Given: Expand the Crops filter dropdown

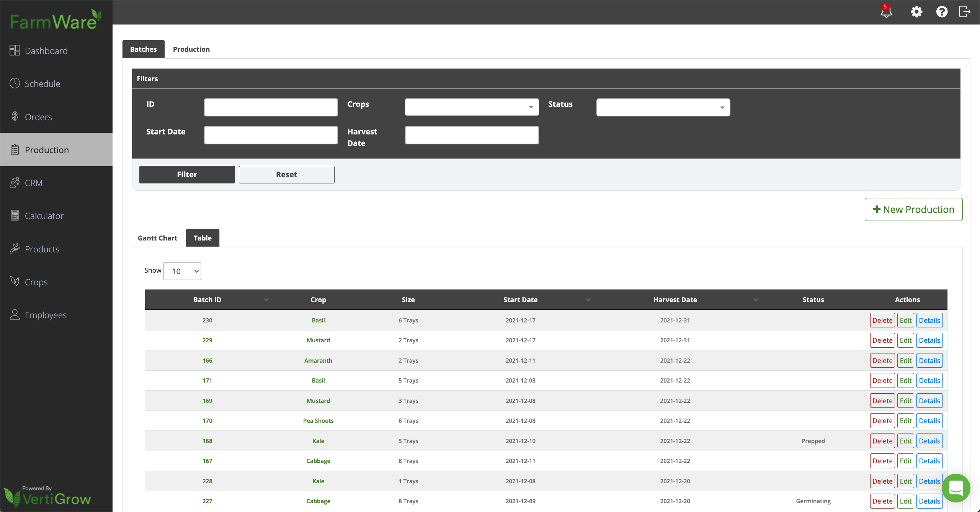Looking at the screenshot, I should click(472, 107).
